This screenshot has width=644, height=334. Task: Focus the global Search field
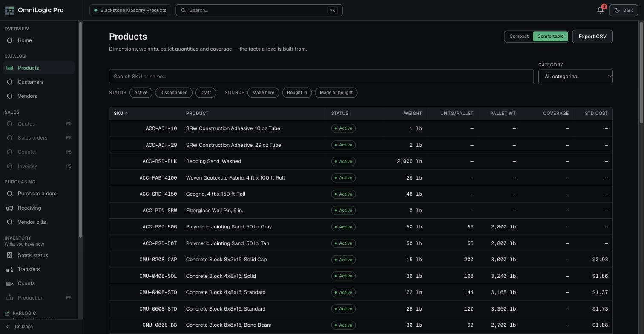[259, 10]
